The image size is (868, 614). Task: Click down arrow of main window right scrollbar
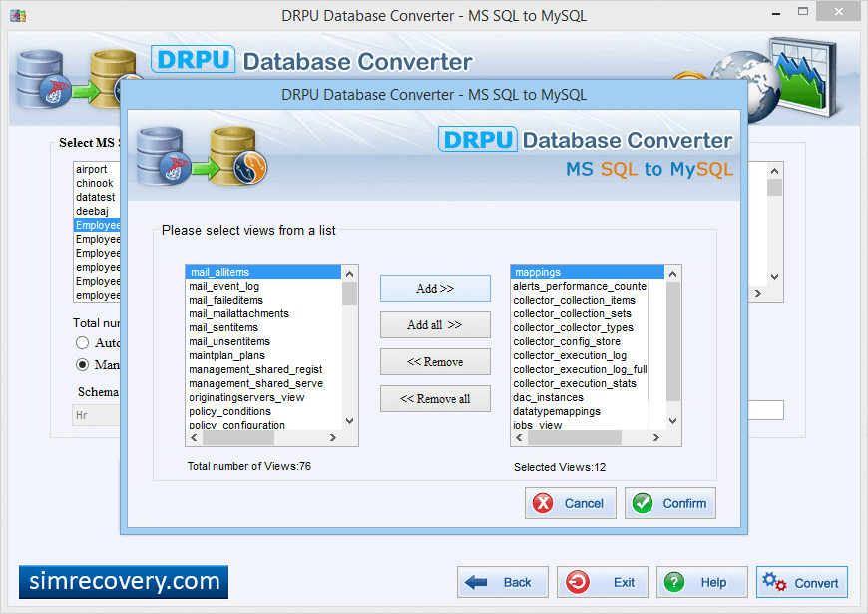[x=774, y=276]
